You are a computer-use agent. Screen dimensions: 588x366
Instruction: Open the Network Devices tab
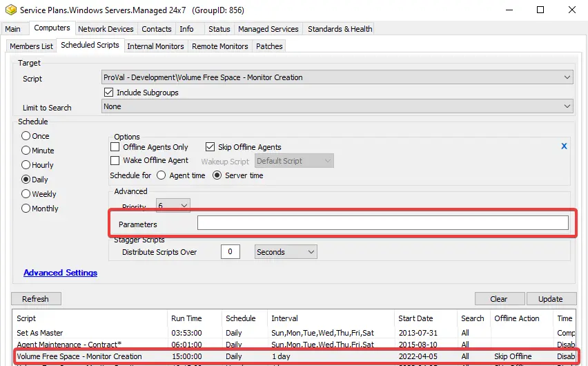pos(106,29)
